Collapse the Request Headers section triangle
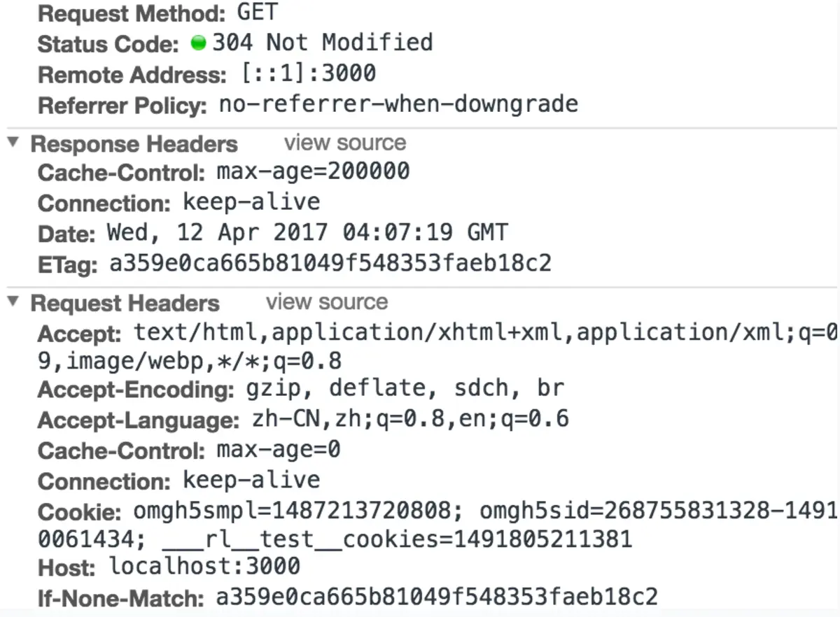840x617 pixels. click(13, 302)
